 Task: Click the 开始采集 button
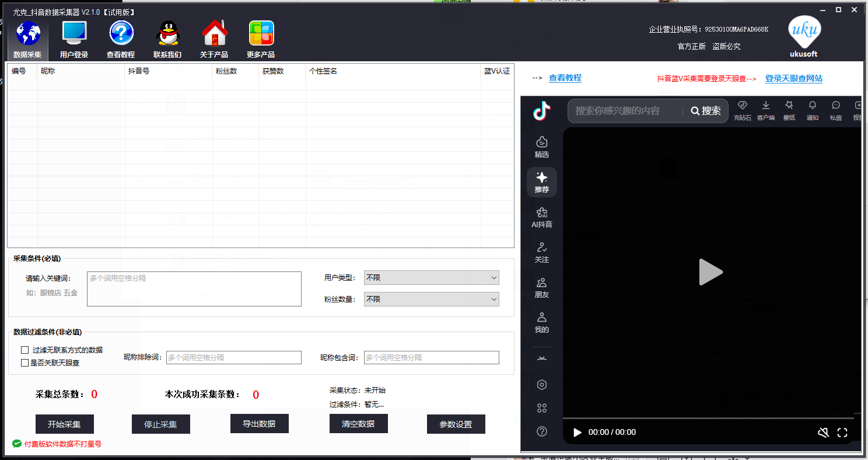click(64, 424)
